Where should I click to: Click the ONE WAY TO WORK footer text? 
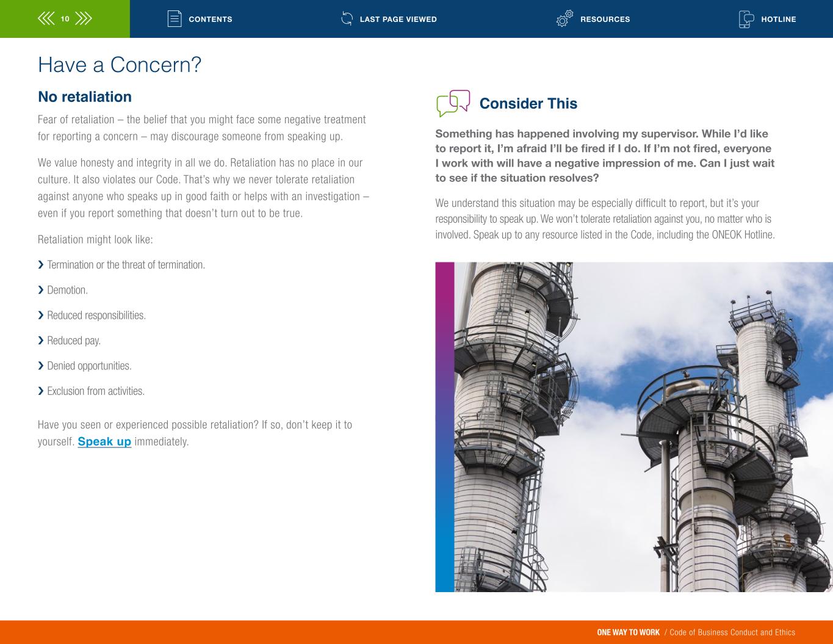(x=629, y=632)
